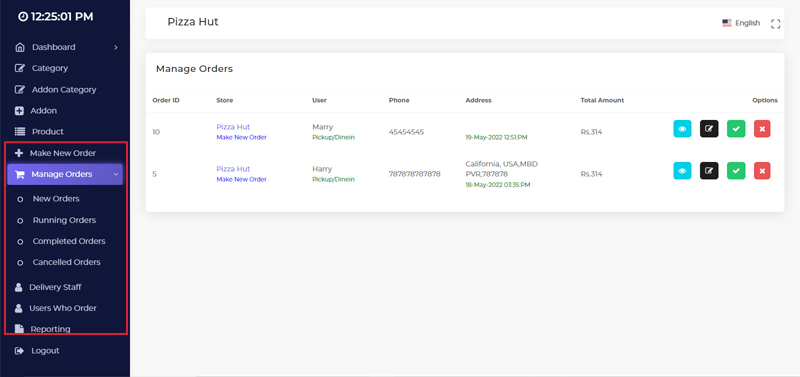Edit order 10 with the black button

click(x=709, y=129)
